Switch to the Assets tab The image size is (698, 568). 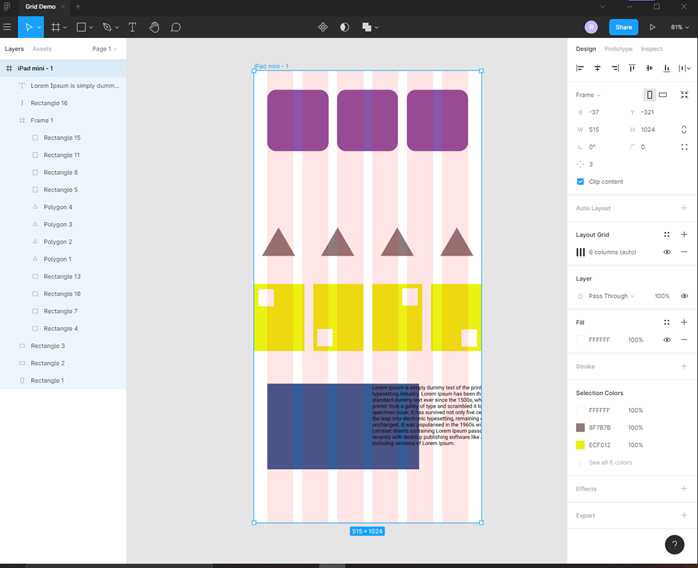pyautogui.click(x=42, y=48)
